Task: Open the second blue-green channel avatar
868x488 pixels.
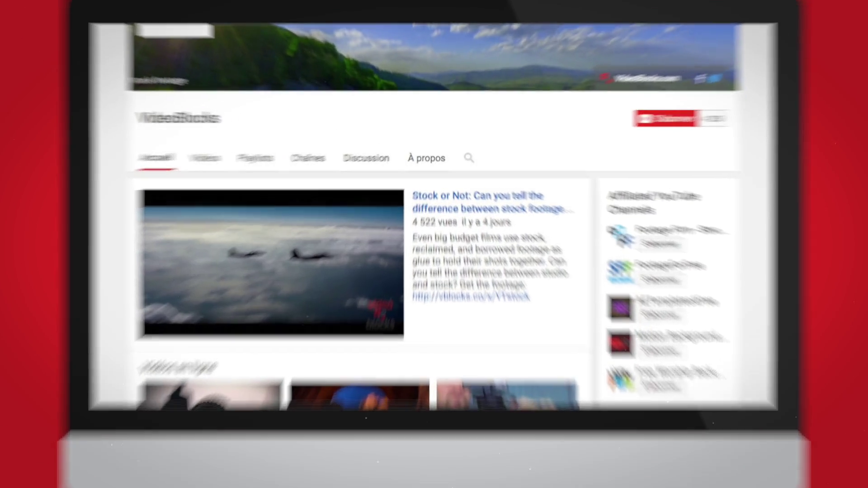Action: point(620,271)
